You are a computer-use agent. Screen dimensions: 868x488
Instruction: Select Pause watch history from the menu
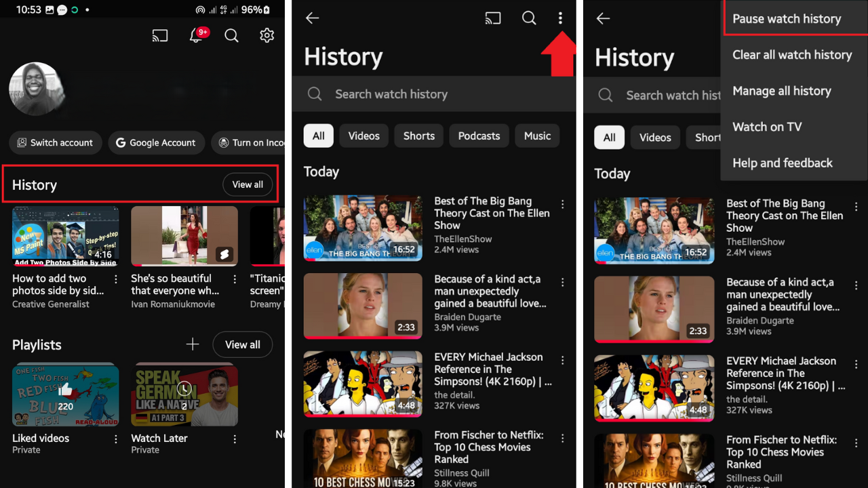tap(786, 19)
